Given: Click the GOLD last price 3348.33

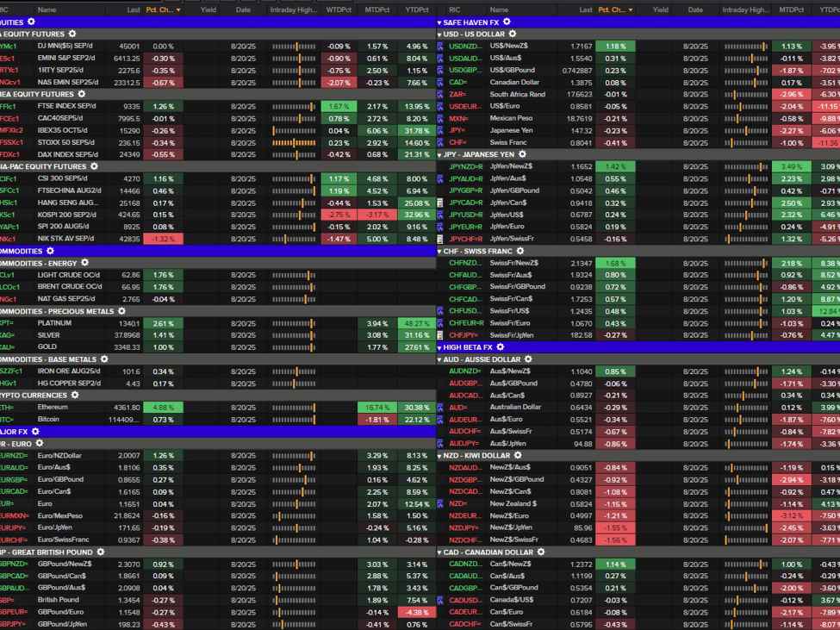Looking at the screenshot, I should [x=127, y=347].
